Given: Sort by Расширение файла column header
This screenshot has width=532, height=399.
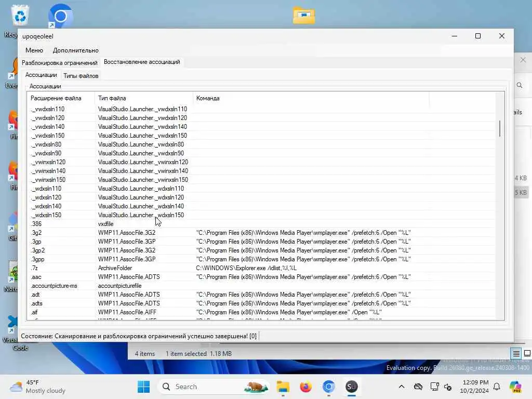Looking at the screenshot, I should point(61,98).
